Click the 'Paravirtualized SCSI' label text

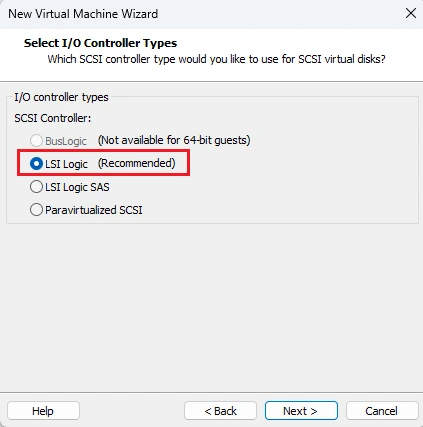click(94, 210)
